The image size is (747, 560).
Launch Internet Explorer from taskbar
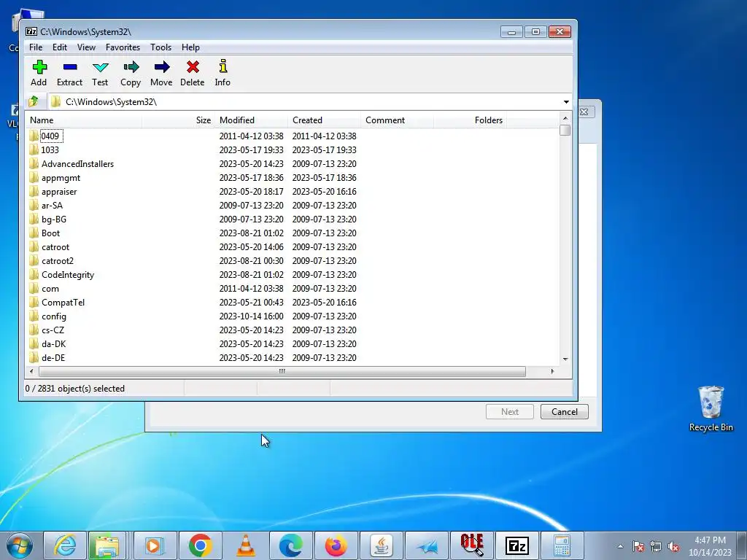coord(65,545)
